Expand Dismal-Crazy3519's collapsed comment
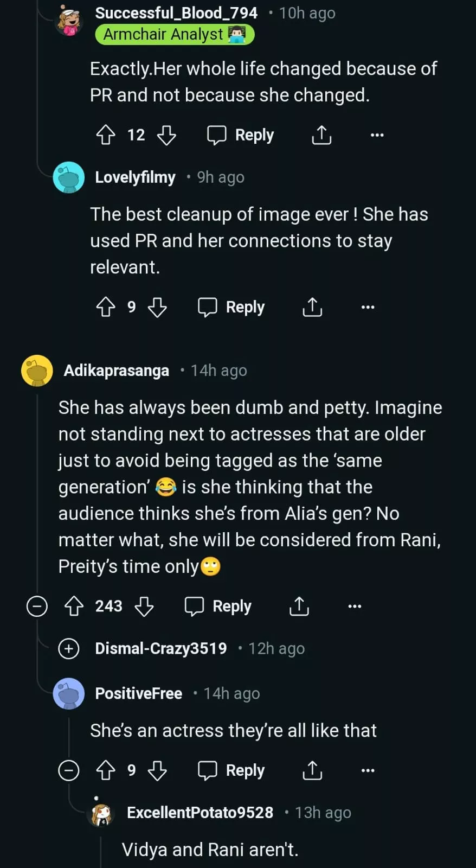Image resolution: width=476 pixels, height=868 pixels. click(69, 648)
